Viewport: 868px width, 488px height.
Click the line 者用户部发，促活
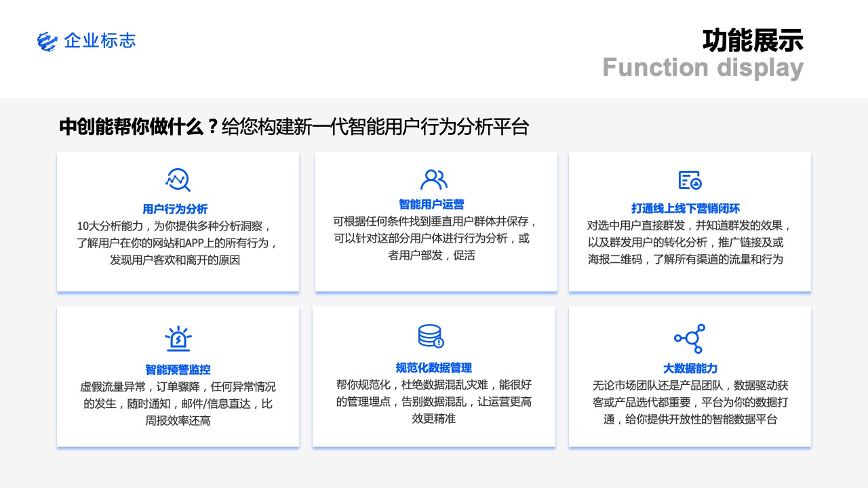pos(431,256)
